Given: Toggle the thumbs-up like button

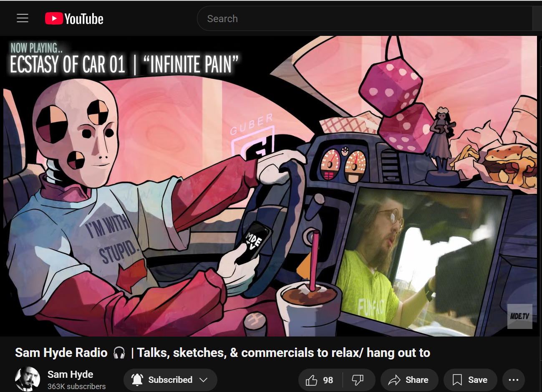Looking at the screenshot, I should click(311, 380).
